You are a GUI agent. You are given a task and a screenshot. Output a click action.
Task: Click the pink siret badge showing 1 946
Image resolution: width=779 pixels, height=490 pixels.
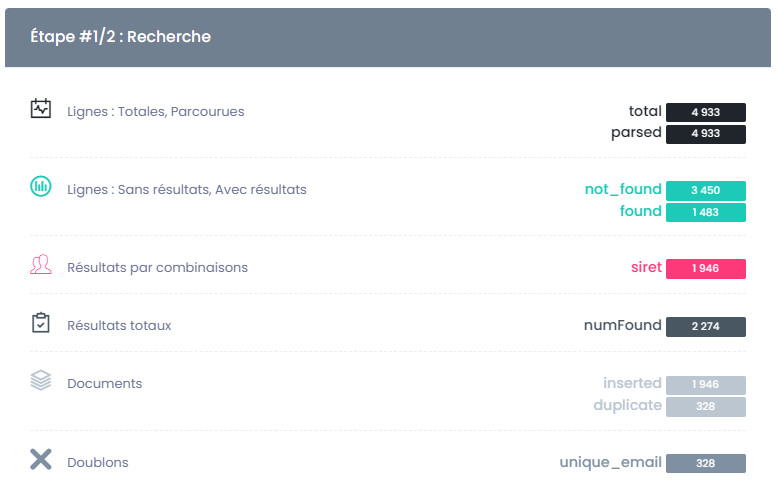click(705, 268)
